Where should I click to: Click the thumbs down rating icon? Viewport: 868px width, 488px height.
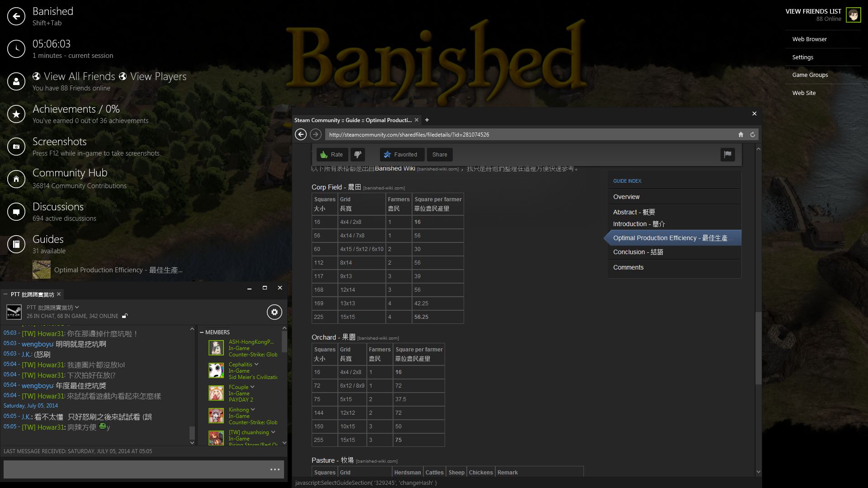(358, 155)
